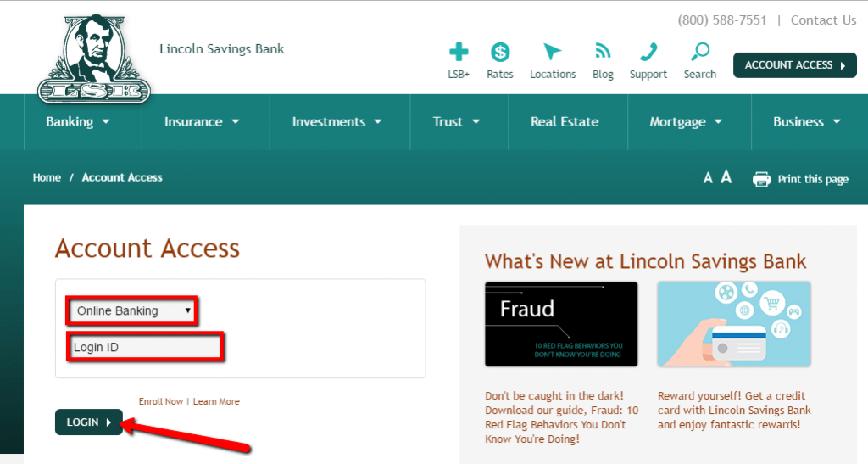868x464 pixels.
Task: Click the Account Access page heading
Action: tap(147, 248)
